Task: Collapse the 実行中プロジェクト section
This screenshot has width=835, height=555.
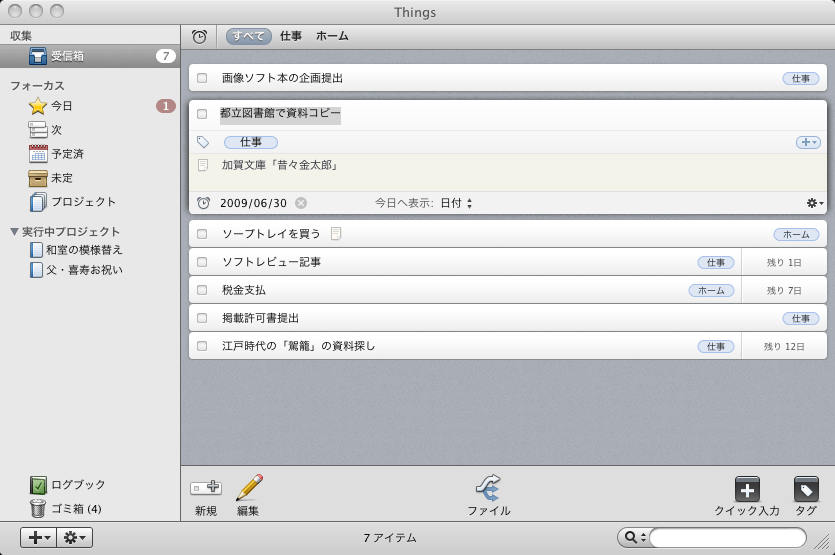Action: click(14, 232)
